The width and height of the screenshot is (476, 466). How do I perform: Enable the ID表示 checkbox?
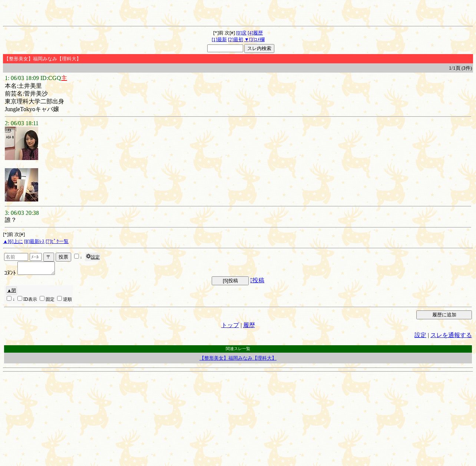tap(20, 299)
